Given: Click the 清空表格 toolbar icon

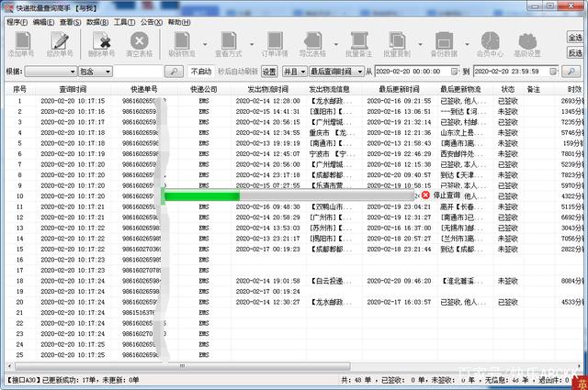Looking at the screenshot, I should (139, 44).
